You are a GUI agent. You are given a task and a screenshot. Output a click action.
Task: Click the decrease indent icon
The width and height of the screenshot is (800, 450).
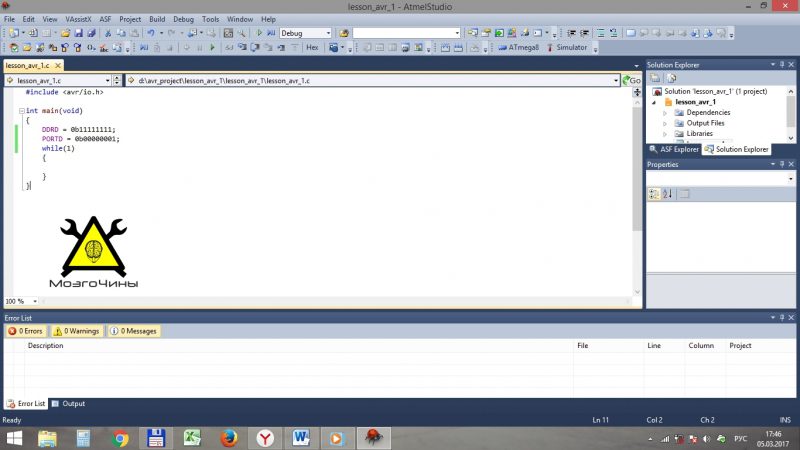pyautogui.click(x=571, y=33)
